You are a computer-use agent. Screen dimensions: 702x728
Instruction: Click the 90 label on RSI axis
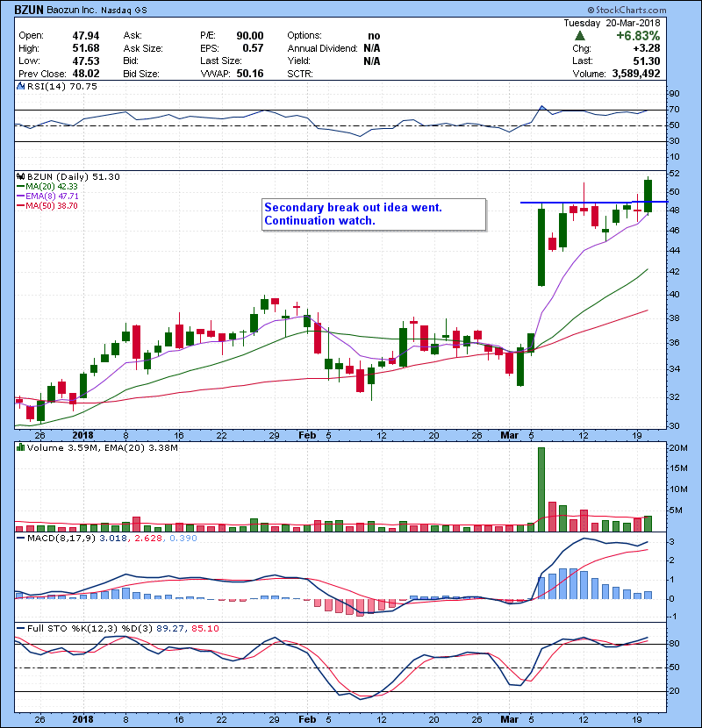point(674,94)
